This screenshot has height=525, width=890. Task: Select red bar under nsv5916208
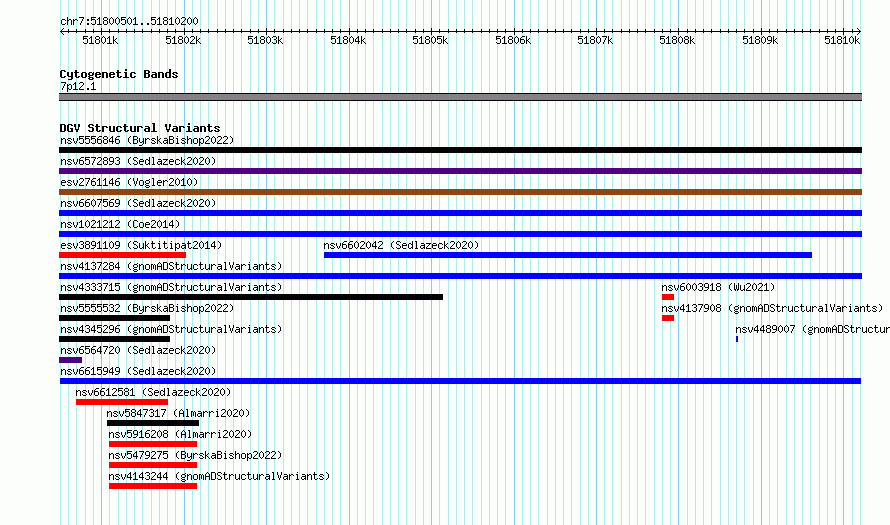[153, 444]
